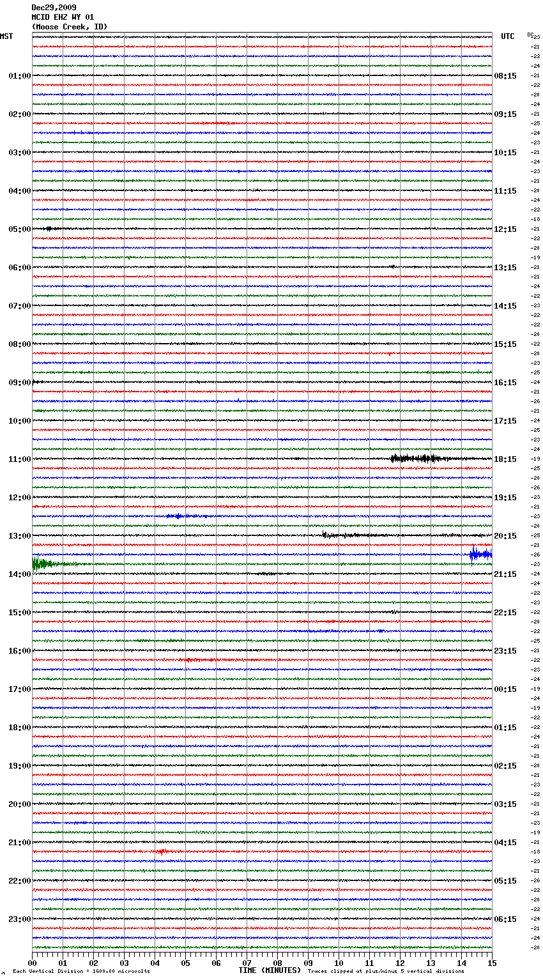Click the (Moose Creek, ID) location label

[70, 27]
